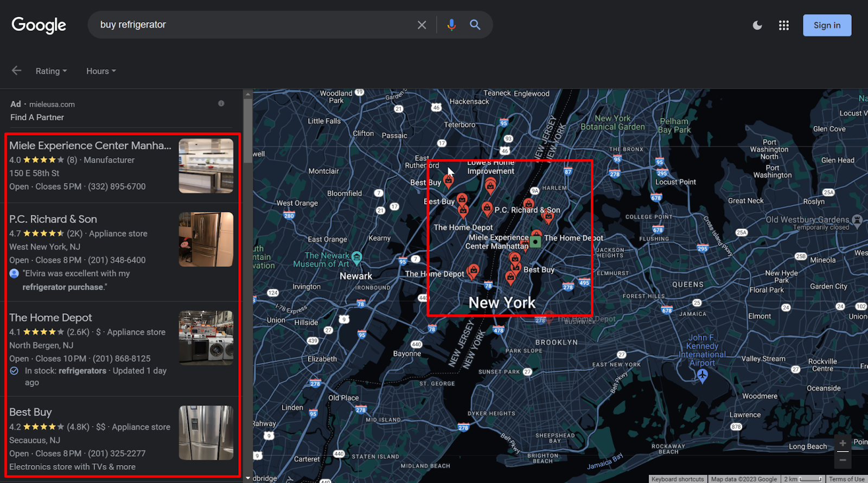868x483 pixels.
Task: Select the Newark Museum of Art pin
Action: (x=356, y=257)
